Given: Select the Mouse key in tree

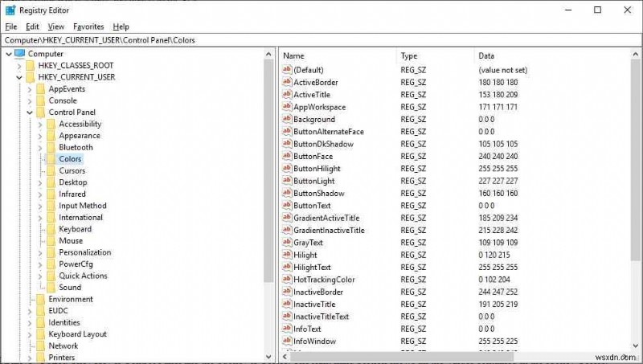Looking at the screenshot, I should coord(71,240).
